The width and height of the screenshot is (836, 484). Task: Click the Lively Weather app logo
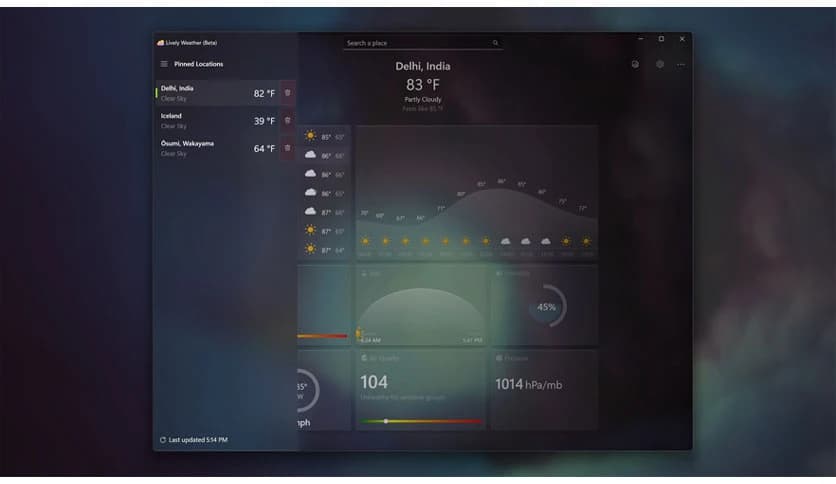tap(160, 43)
